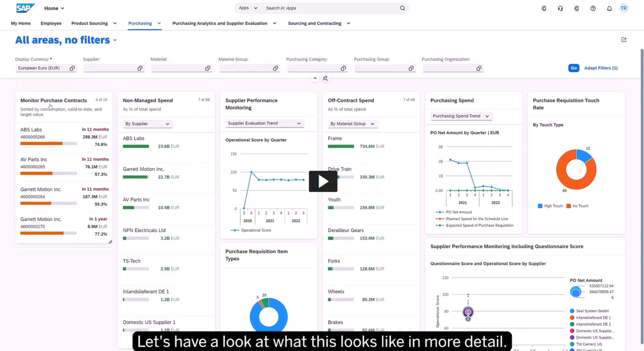Viewport: 644px width, 351px height.
Task: Open the notifications bell
Action: (x=609, y=9)
